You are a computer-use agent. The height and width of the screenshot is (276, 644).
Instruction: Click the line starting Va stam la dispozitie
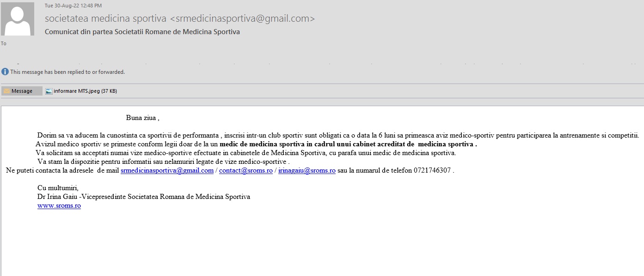(163, 162)
